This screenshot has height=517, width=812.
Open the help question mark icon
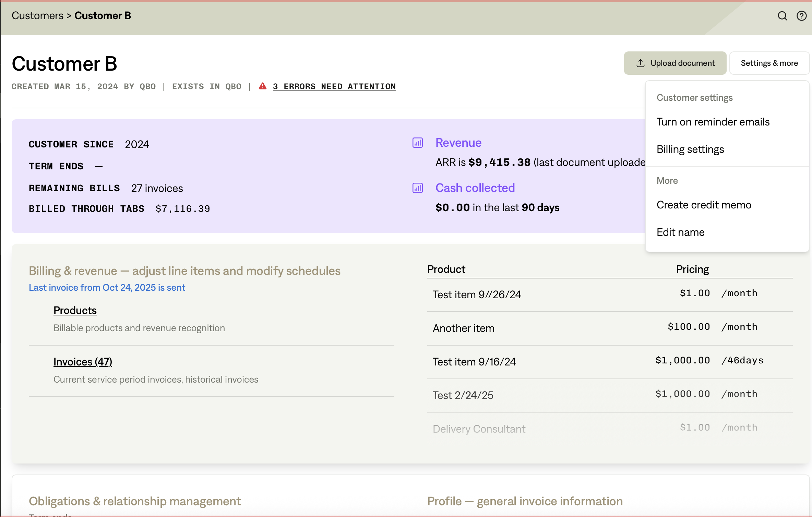pos(801,16)
